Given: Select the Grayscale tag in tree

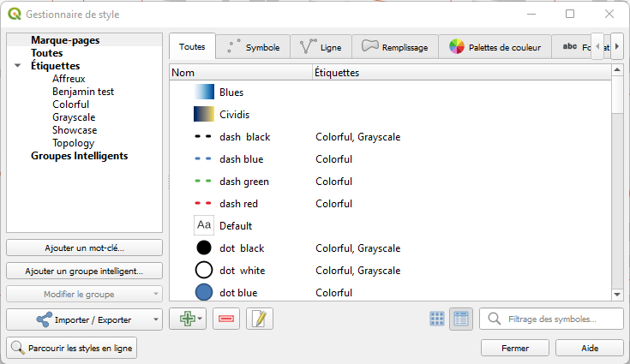Looking at the screenshot, I should [74, 117].
